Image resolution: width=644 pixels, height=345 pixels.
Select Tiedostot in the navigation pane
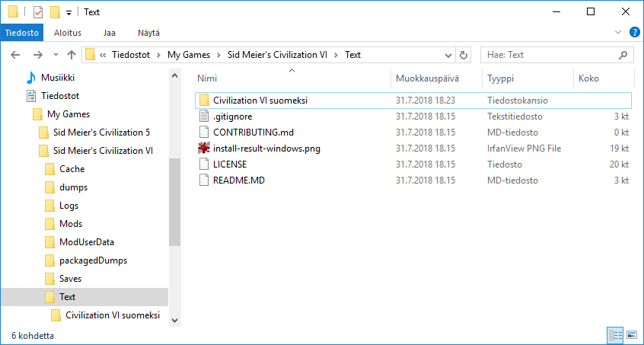[x=60, y=96]
